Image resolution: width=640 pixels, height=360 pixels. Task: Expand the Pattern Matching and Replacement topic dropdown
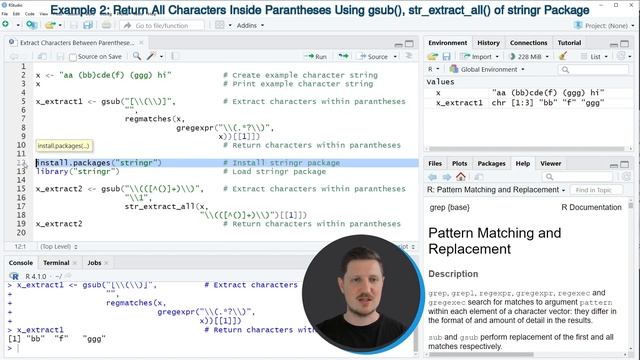(x=496, y=190)
